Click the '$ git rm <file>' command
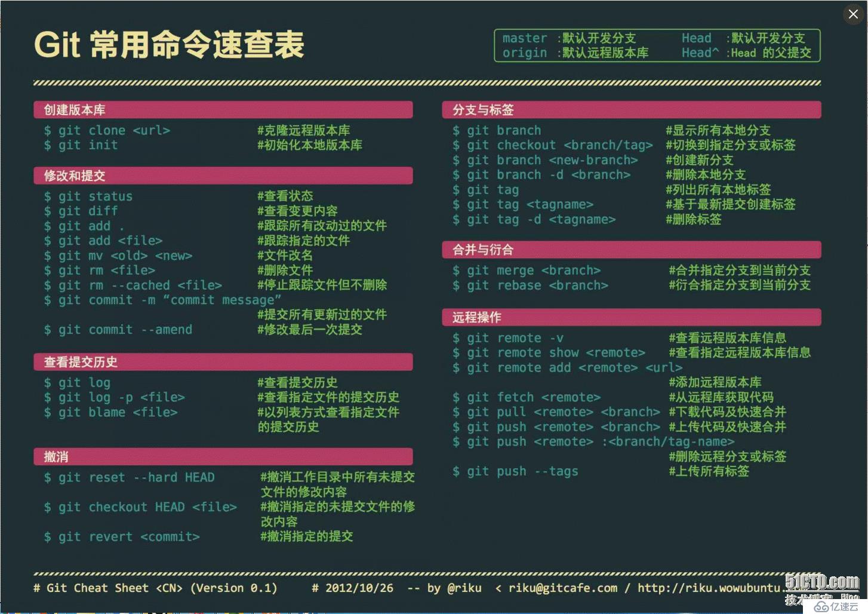Viewport: 868px width, 614px height. coord(100,271)
